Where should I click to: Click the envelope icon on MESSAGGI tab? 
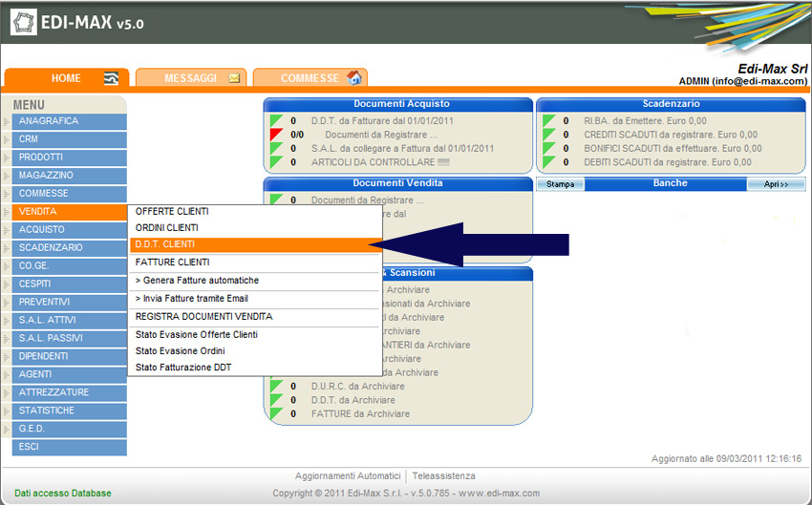coord(233,78)
